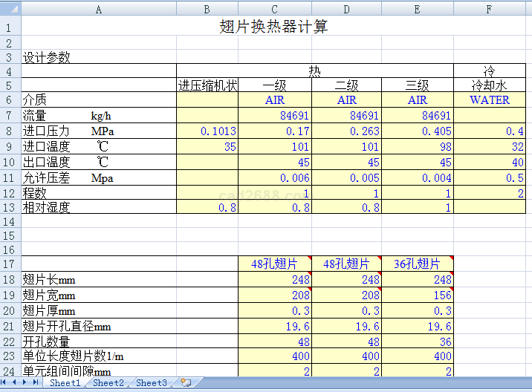
Task: Select the WATER cell in column F
Action: coord(490,99)
